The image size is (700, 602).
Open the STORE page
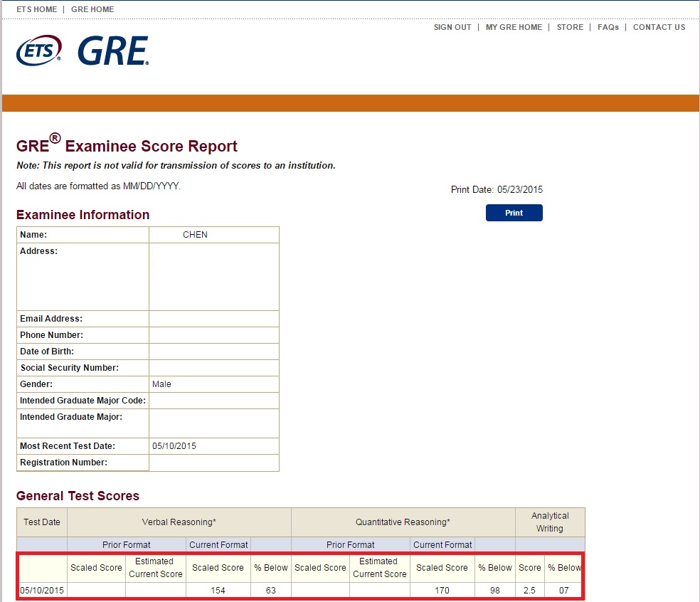pos(570,27)
